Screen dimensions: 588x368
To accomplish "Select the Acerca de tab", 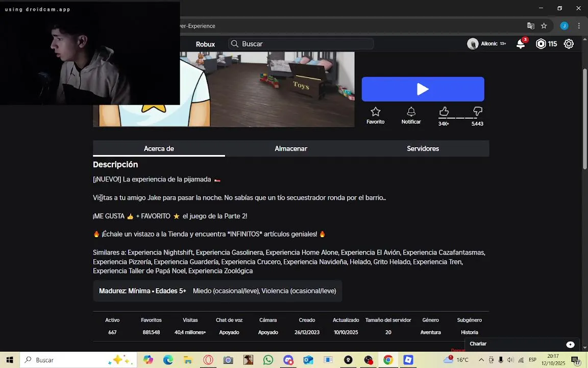I will point(159,148).
